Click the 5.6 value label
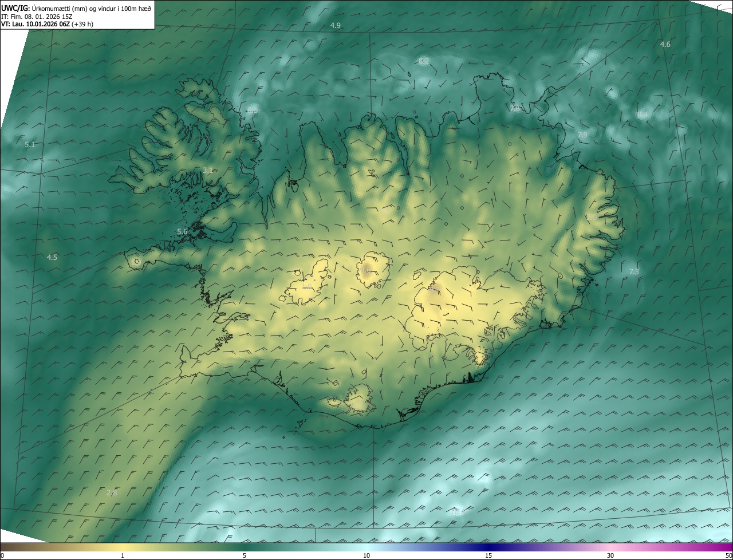The image size is (733, 560). [x=182, y=231]
